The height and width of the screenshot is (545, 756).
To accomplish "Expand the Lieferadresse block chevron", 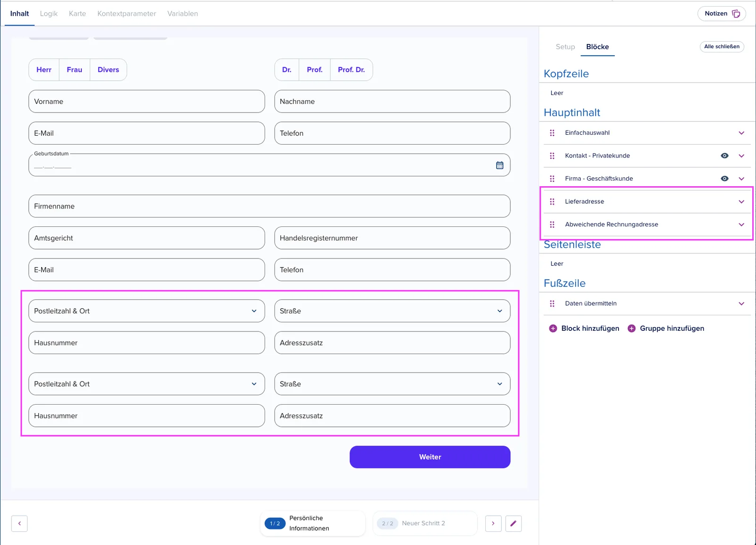I will (x=741, y=202).
